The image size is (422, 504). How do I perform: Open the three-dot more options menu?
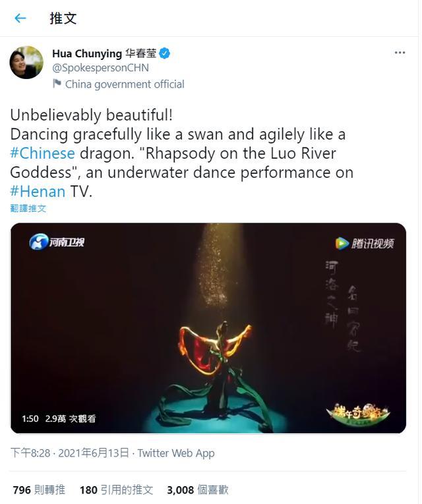coord(400,53)
